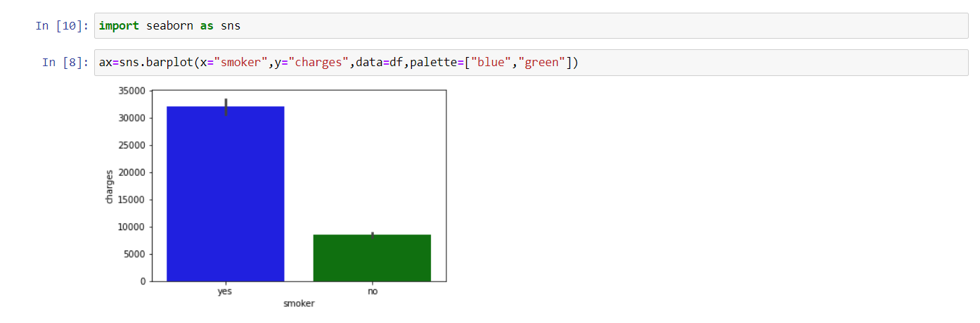Click the import seaborn code cell
Screen dimensions: 980x323
(531, 25)
